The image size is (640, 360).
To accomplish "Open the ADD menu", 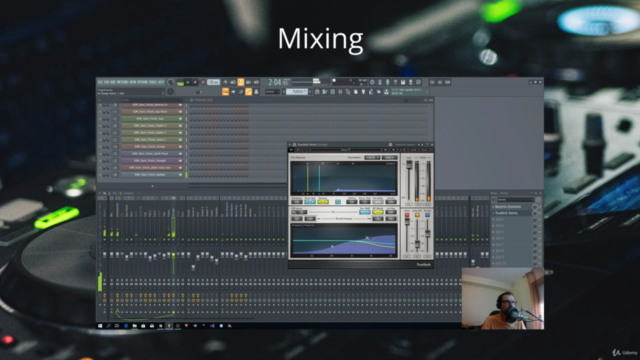I will pos(113,82).
